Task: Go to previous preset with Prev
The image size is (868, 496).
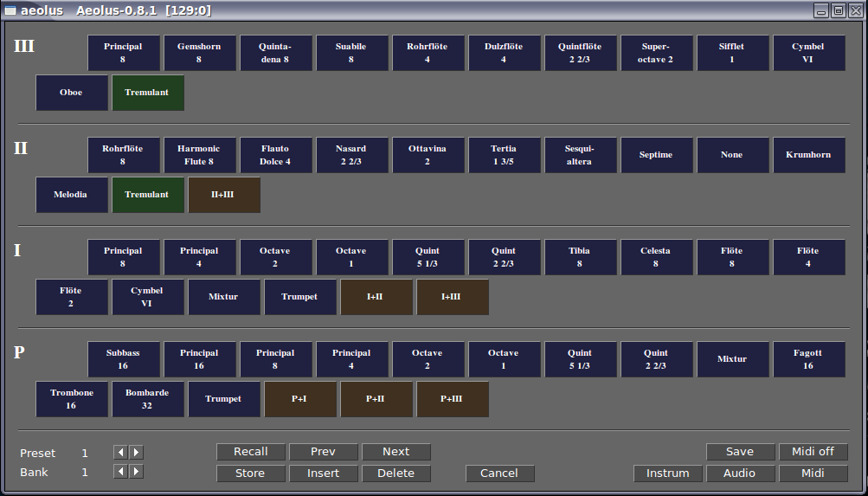Action: coord(324,452)
